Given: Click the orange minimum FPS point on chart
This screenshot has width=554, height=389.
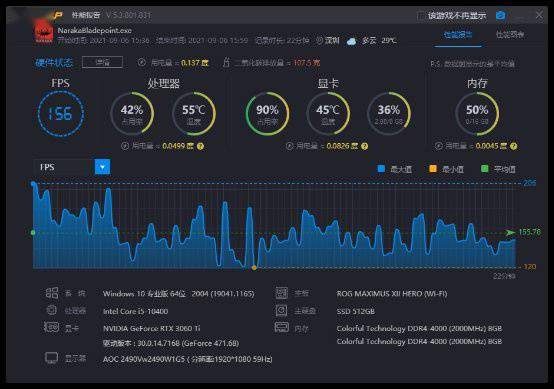Looking at the screenshot, I should [x=254, y=268].
